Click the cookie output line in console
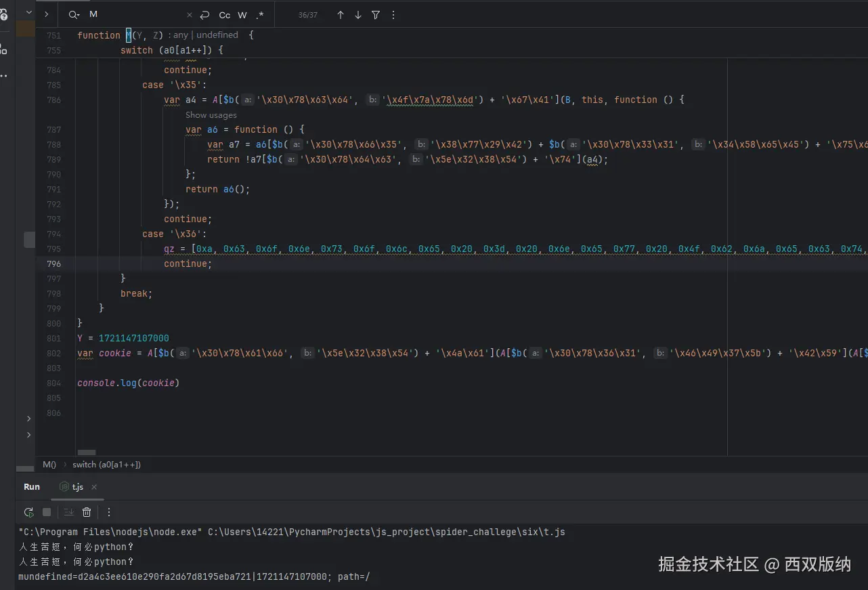The width and height of the screenshot is (868, 590). point(194,577)
